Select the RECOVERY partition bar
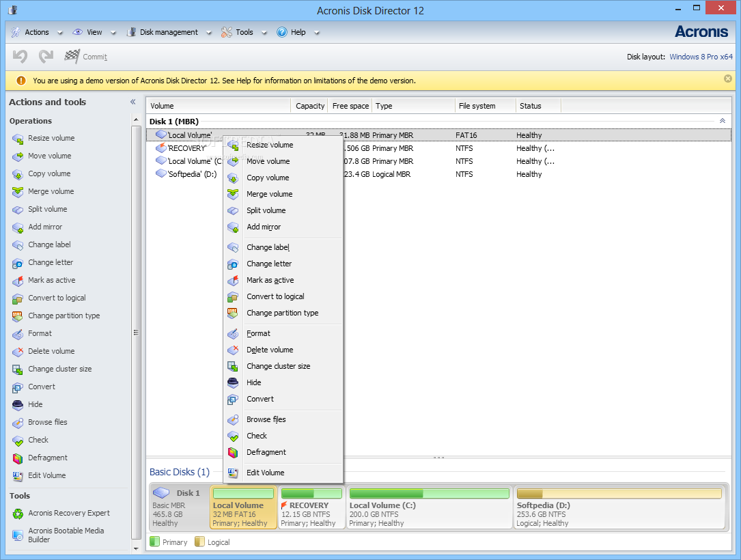741x560 pixels. (311, 507)
